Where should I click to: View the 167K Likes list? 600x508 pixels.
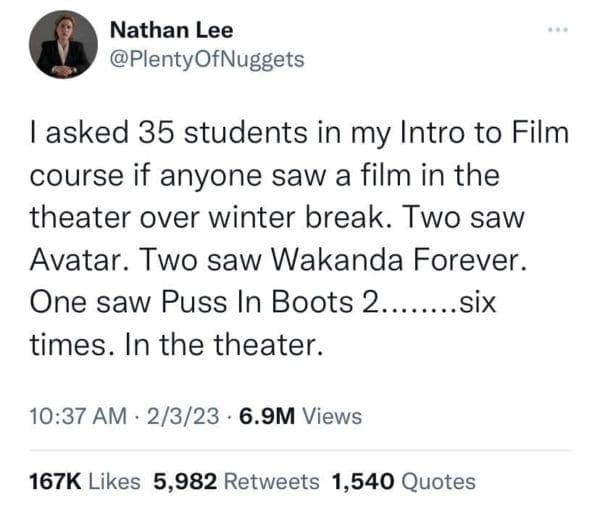click(x=85, y=481)
